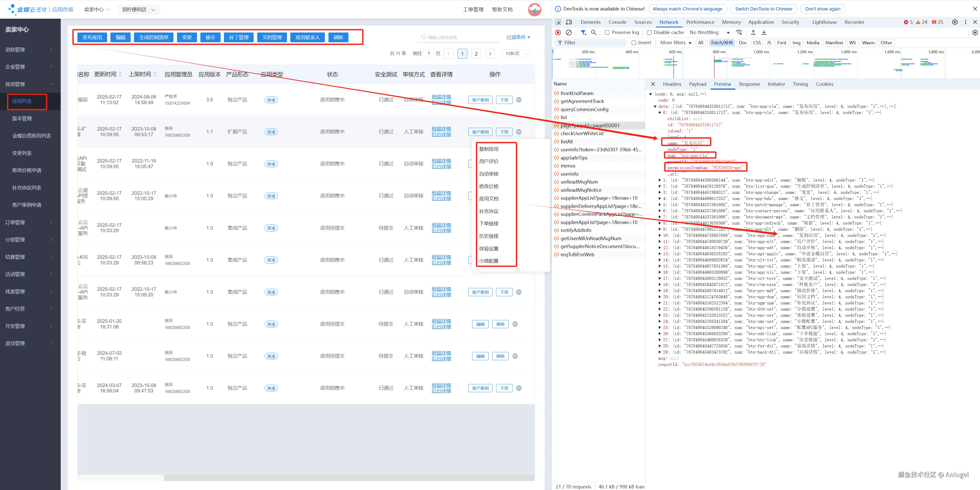Switch to the Response tab
Image resolution: width=980 pixels, height=490 pixels.
click(749, 84)
